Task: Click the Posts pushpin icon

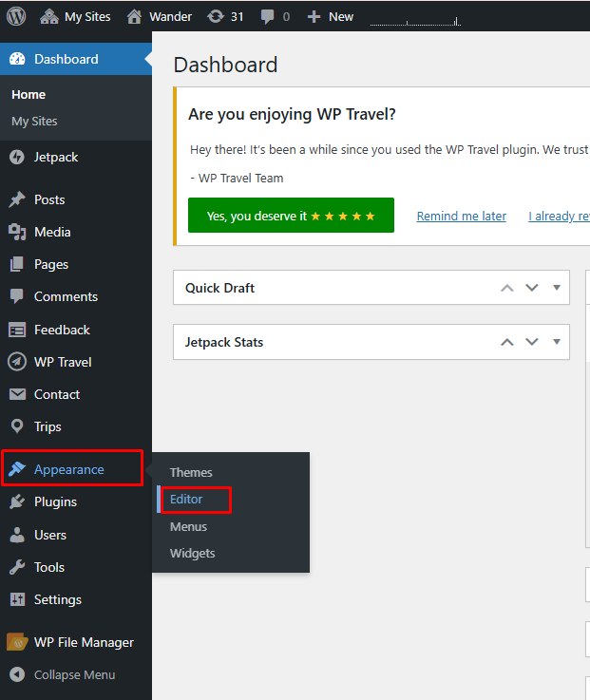Action: click(x=17, y=199)
